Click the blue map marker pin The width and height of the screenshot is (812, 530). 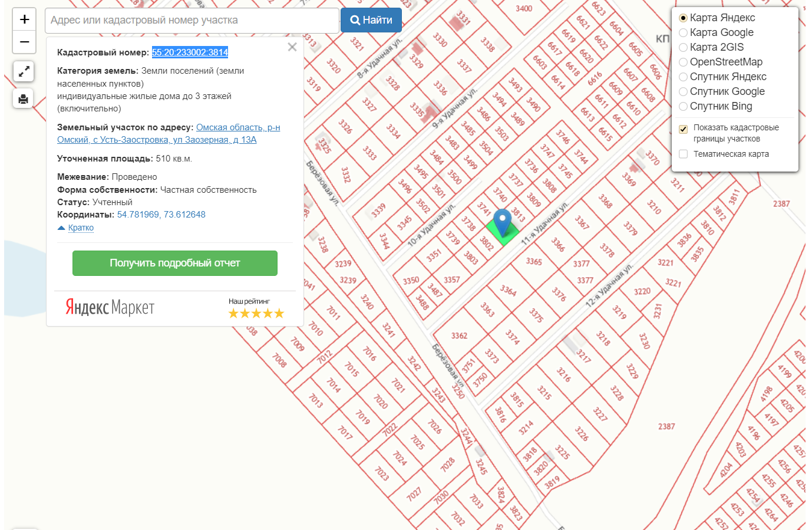tap(502, 224)
